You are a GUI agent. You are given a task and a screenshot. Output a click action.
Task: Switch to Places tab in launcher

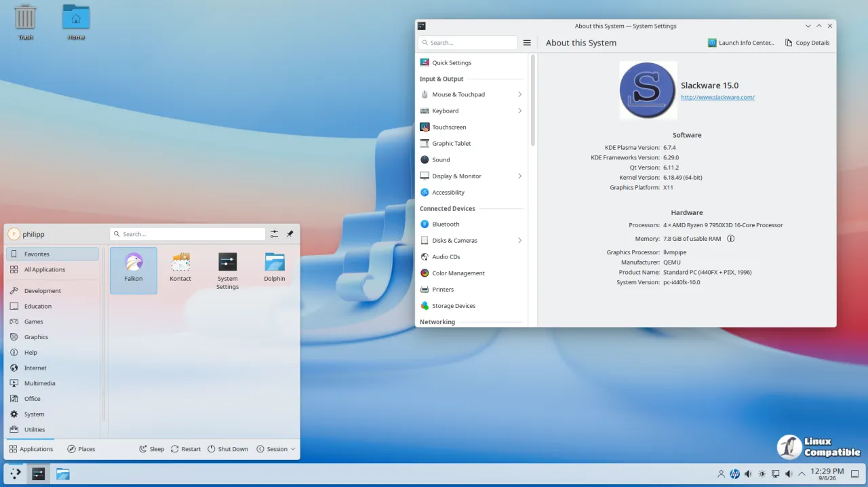coord(81,449)
